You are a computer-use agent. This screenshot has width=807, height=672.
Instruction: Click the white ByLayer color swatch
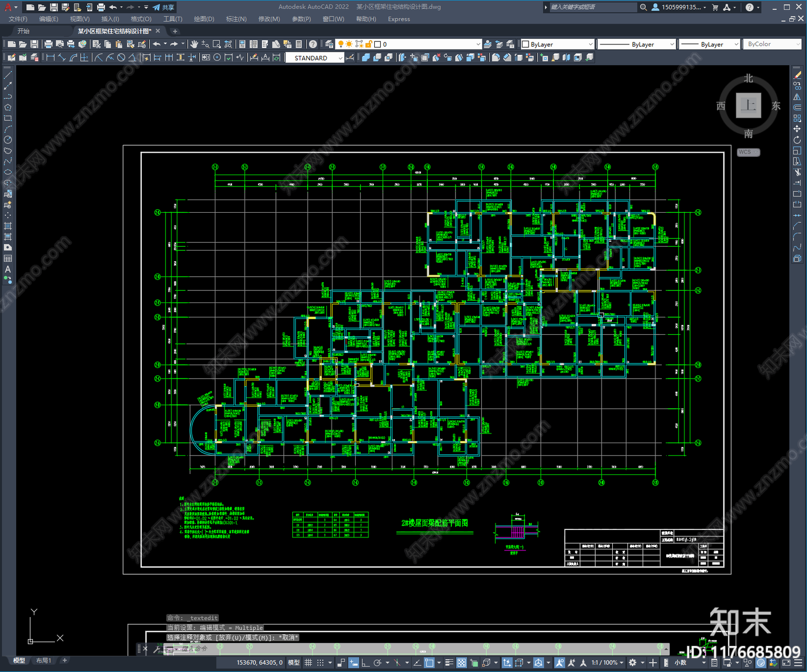526,44
